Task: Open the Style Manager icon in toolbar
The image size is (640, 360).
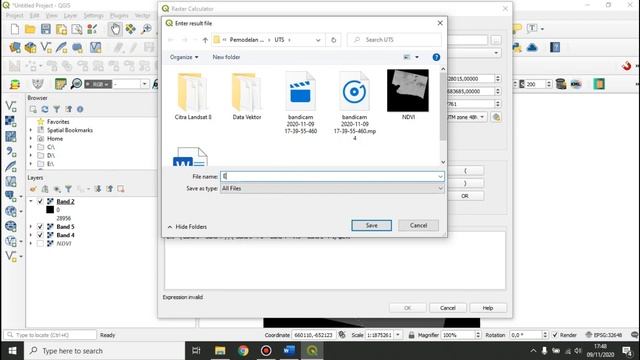Action: [92, 29]
